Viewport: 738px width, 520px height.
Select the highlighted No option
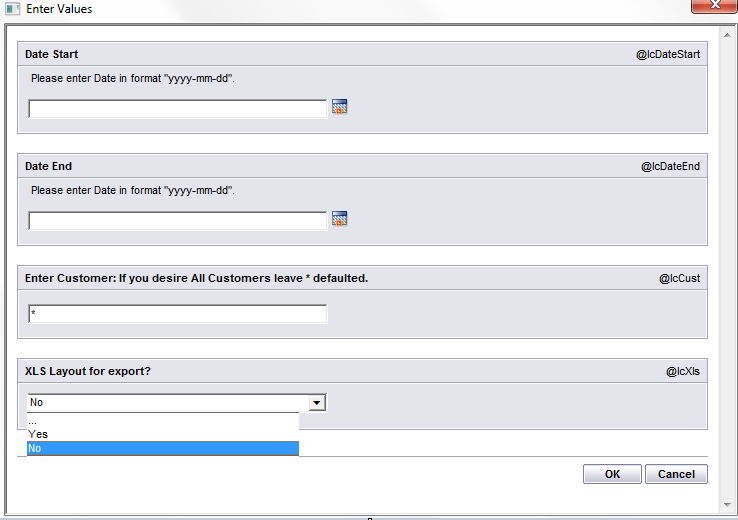(163, 448)
